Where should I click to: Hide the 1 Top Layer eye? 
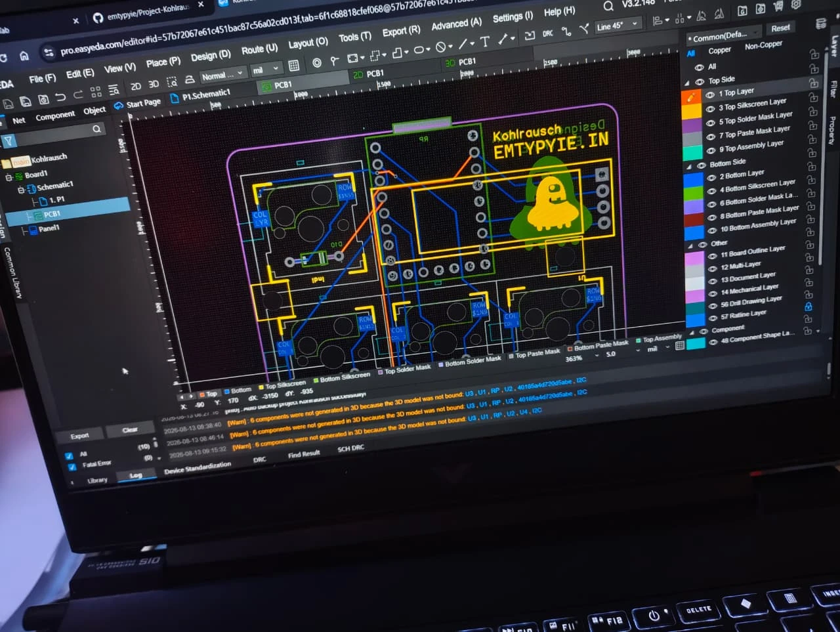tap(709, 95)
